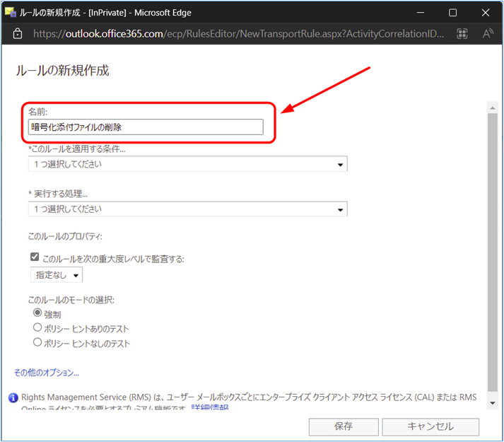Activate the Read Aloud icon
The height and width of the screenshot is (442, 504).
(x=488, y=33)
